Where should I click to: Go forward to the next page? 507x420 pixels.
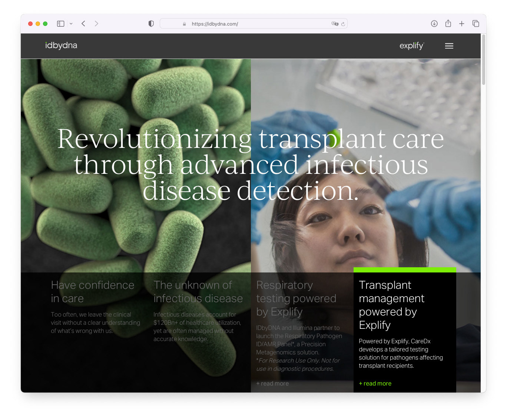(x=96, y=24)
